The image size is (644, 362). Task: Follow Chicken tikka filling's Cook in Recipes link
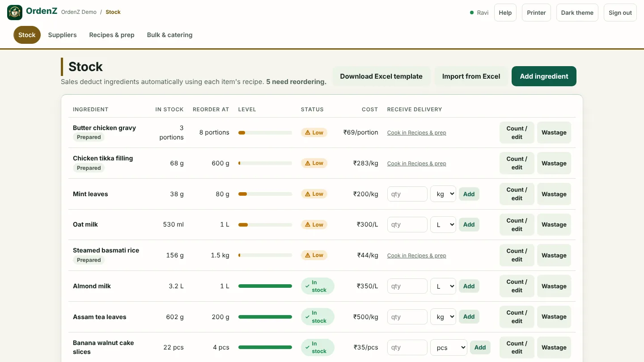417,164
